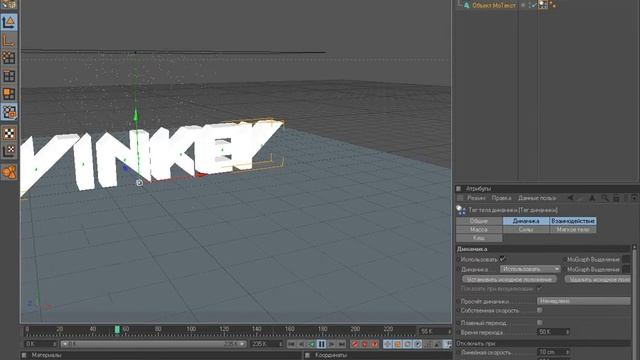Select the Model mode icon with orange triangle
Image resolution: width=640 pixels, height=360 pixels.
9,22
